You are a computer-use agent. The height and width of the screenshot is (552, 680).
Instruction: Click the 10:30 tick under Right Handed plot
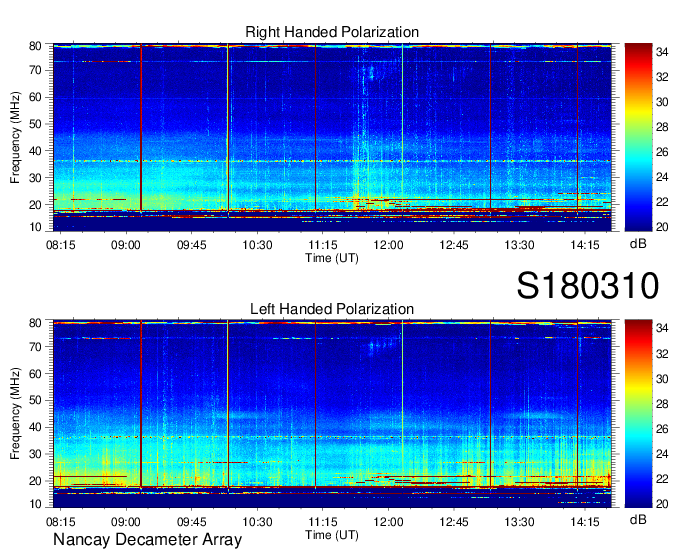tap(257, 245)
